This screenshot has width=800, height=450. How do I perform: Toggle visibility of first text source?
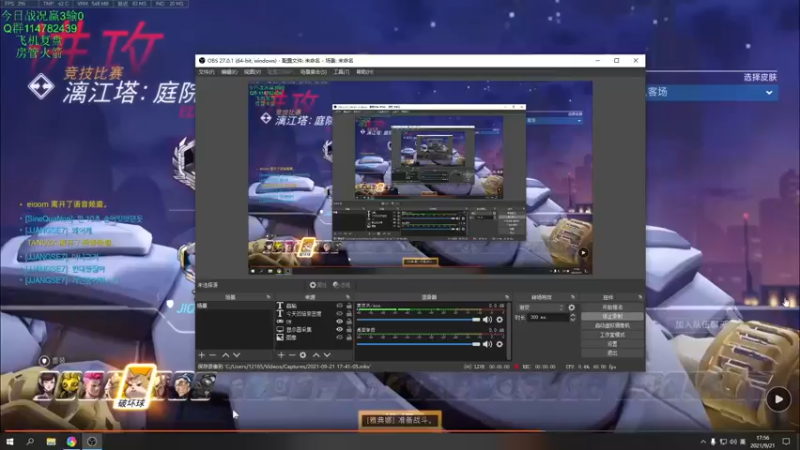339,306
